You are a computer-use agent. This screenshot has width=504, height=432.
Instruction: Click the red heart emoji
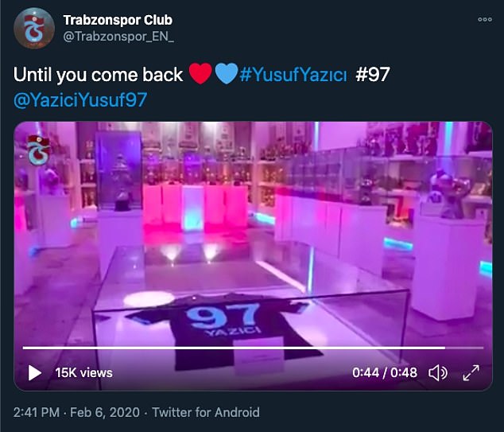tap(200, 74)
